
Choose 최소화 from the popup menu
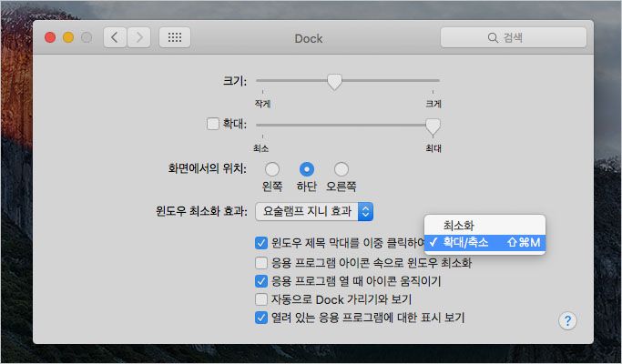484,226
